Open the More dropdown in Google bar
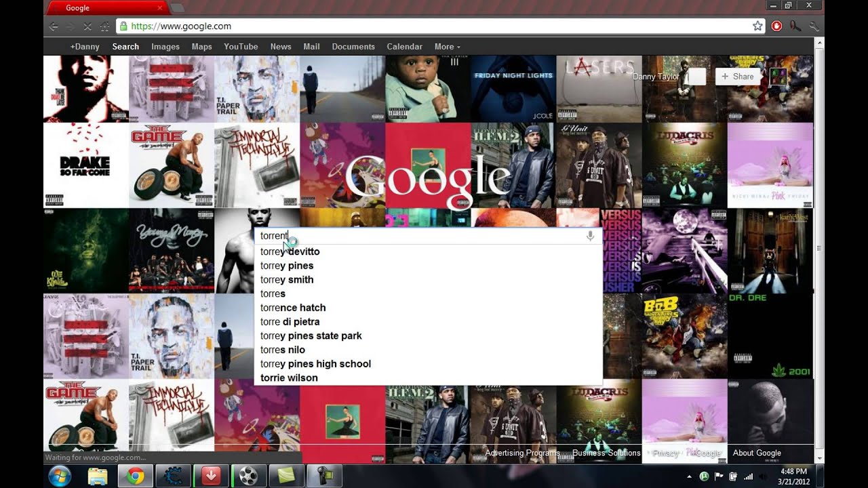 448,47
